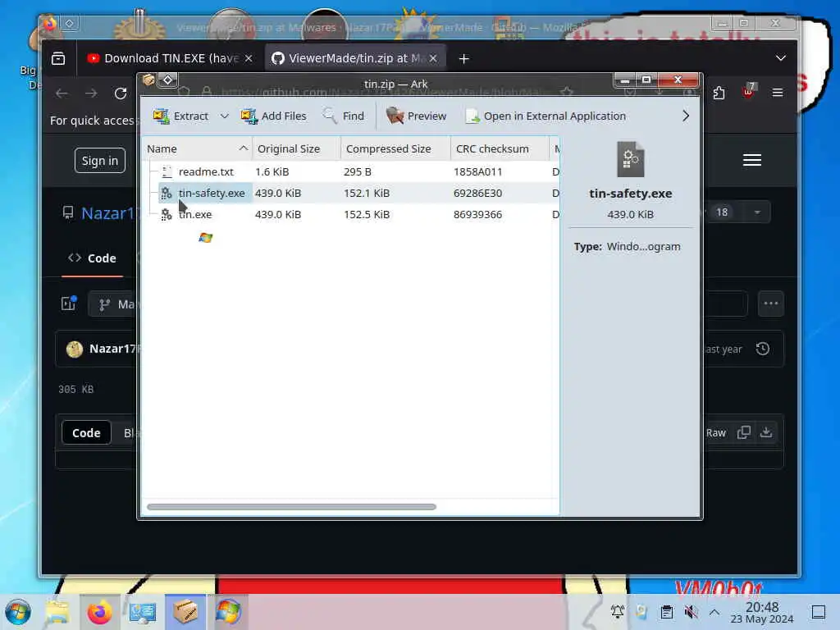Open the Extract dropdown arrow
Screen dimensions: 840x630
(x=225, y=116)
